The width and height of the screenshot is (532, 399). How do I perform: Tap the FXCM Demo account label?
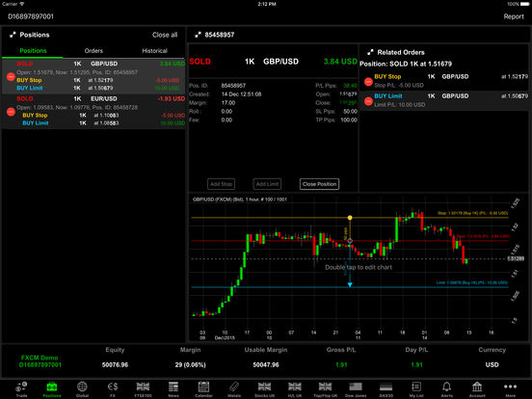[x=40, y=358]
